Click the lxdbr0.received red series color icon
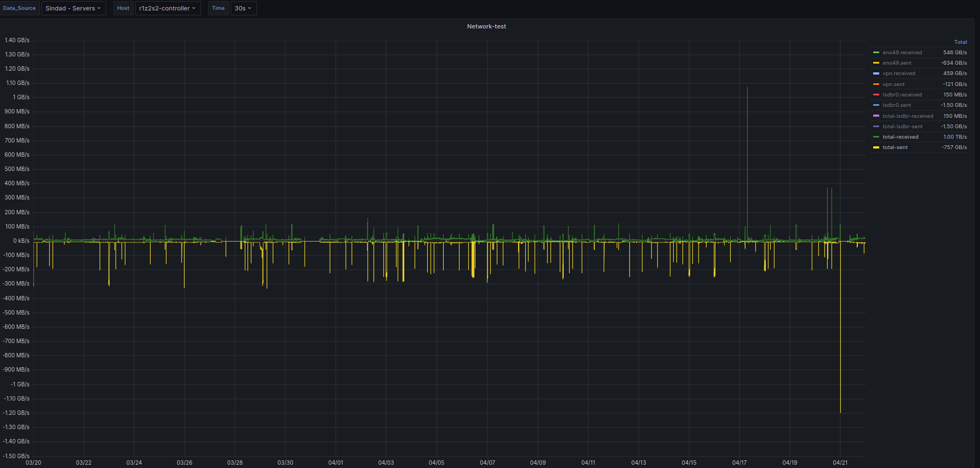The image size is (980, 468). pyautogui.click(x=876, y=95)
